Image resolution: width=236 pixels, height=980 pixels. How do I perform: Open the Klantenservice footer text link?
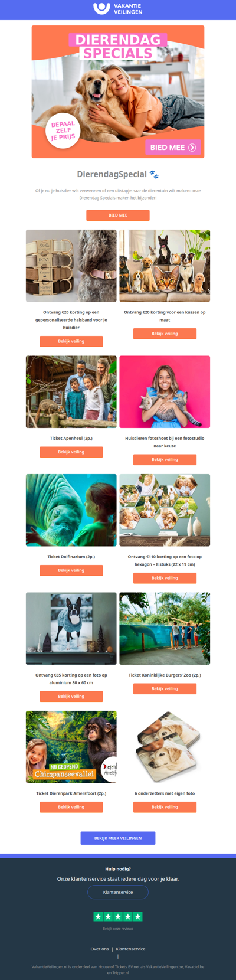130,949
